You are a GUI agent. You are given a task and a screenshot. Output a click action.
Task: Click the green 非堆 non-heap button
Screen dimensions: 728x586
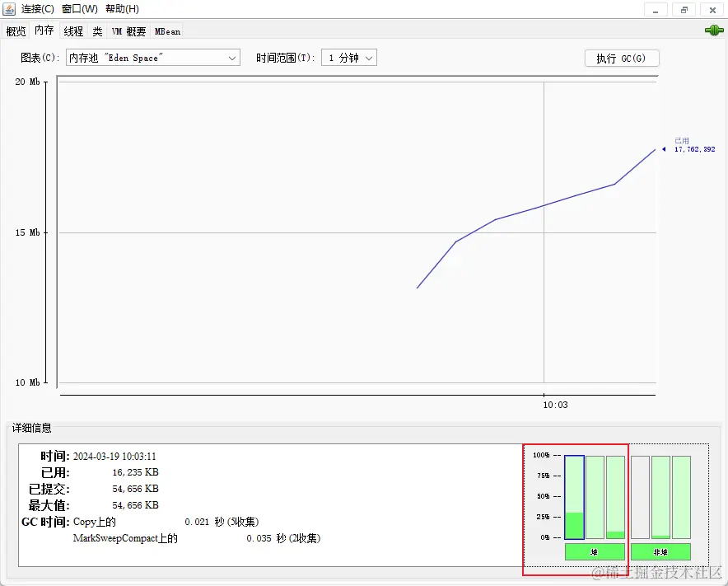click(x=660, y=552)
